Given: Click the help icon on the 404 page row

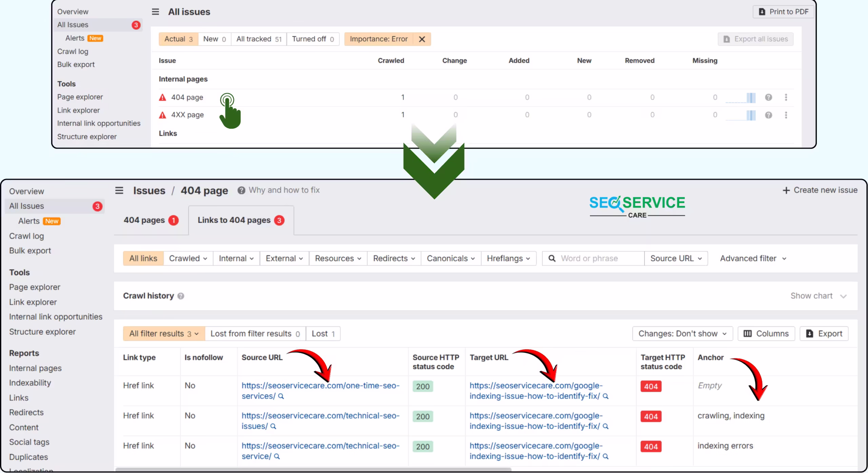Looking at the screenshot, I should pyautogui.click(x=768, y=97).
